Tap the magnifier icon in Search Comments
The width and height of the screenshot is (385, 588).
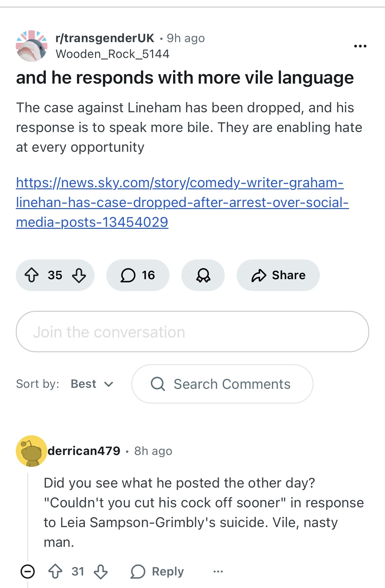(x=158, y=384)
